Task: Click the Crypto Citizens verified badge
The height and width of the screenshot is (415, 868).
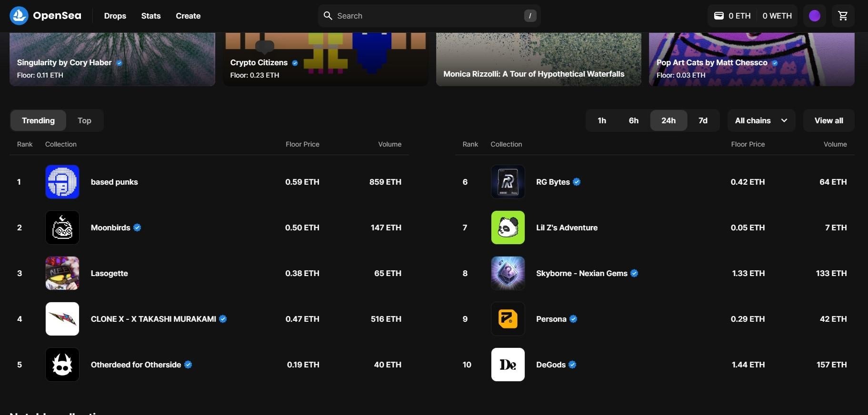Action: [295, 63]
